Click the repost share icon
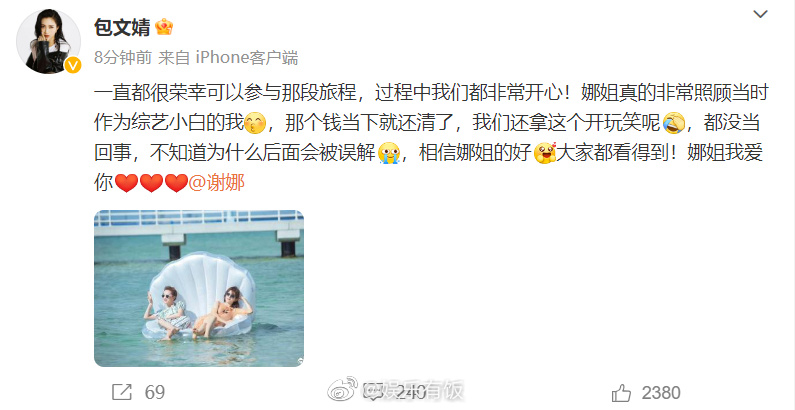Viewport: 795px width, 410px height. [122, 392]
